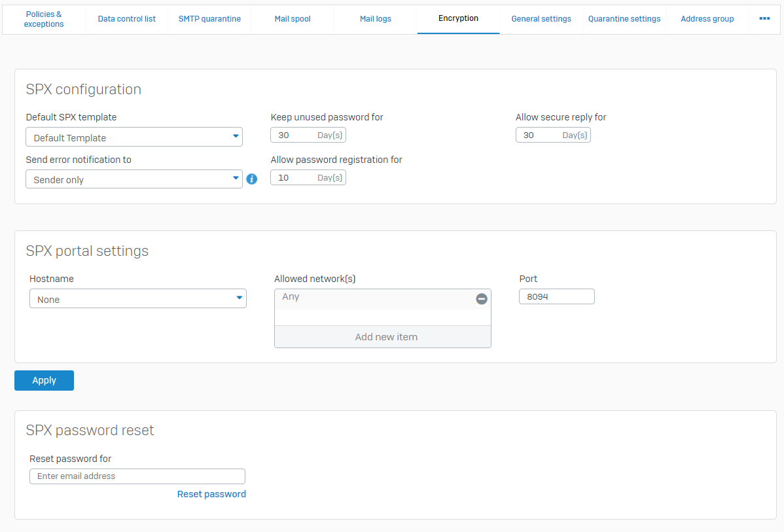Go to Policies & exceptions
784x532 pixels.
[x=43, y=18]
